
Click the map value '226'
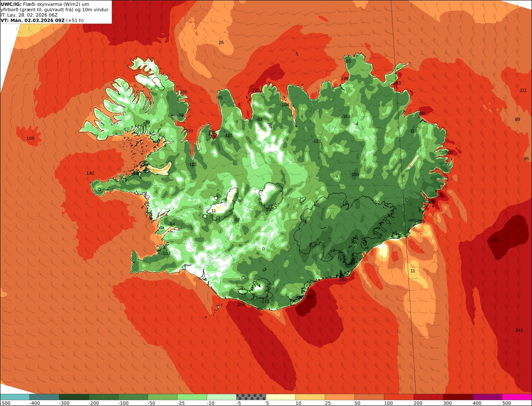(256, 90)
